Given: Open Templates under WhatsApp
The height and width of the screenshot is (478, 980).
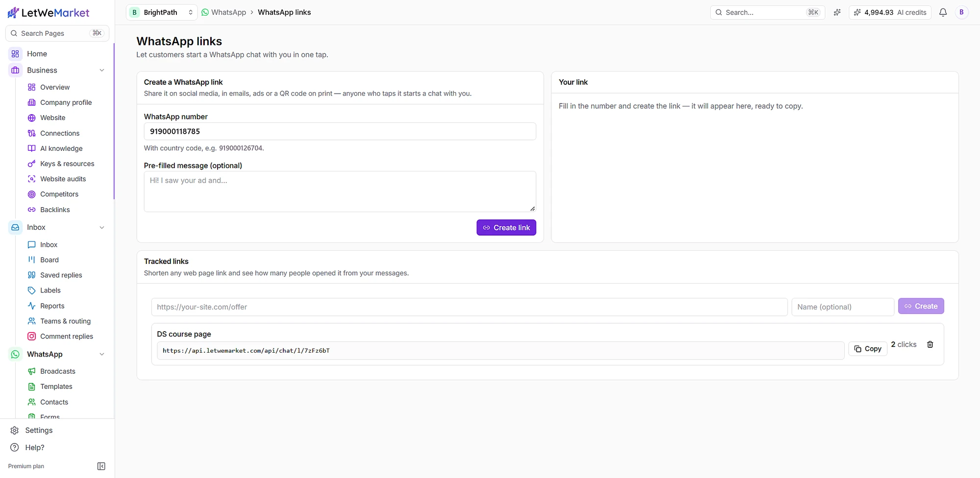Looking at the screenshot, I should click(56, 386).
